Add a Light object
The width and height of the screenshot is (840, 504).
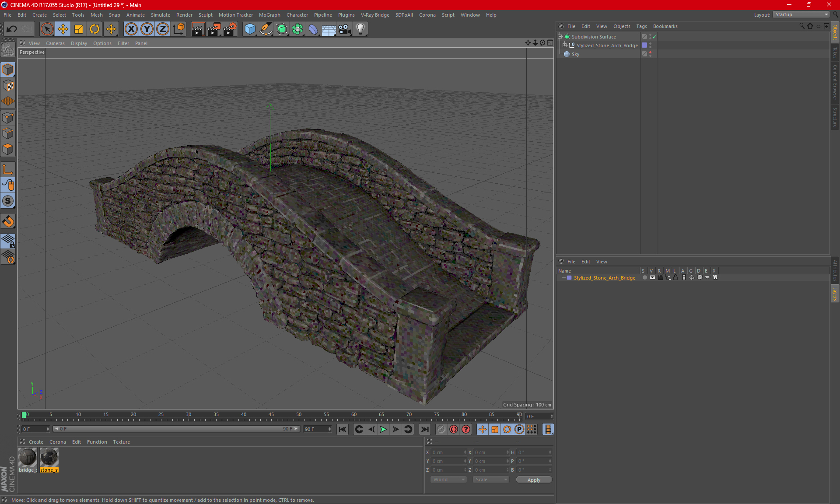pos(360,29)
